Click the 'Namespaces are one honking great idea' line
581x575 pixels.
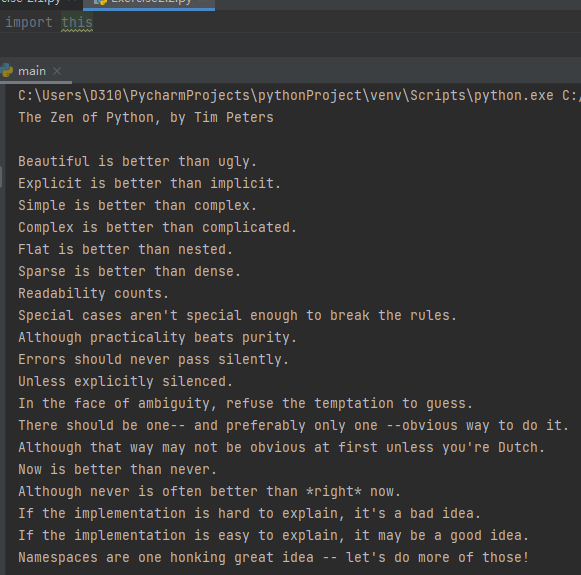(x=273, y=558)
